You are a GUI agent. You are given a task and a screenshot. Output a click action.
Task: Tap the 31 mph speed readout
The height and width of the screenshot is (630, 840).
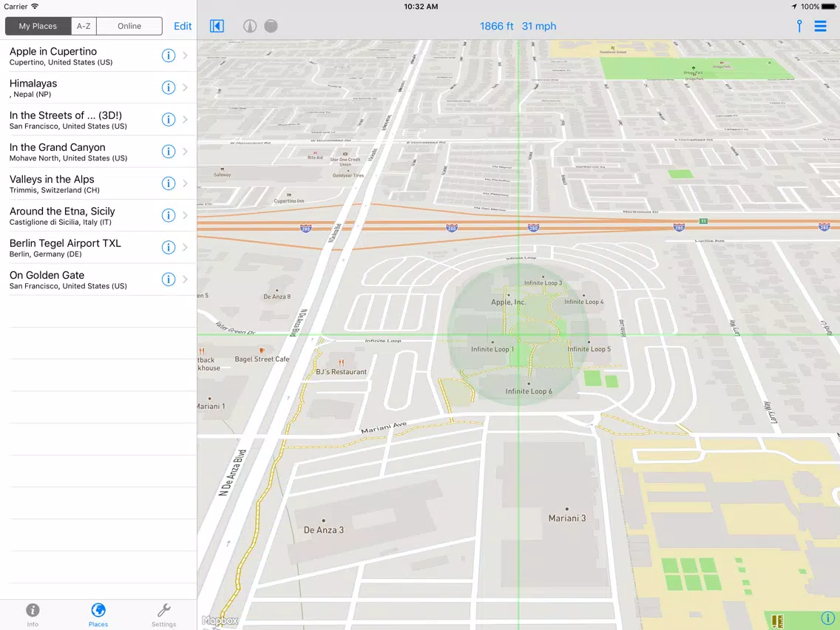(539, 26)
